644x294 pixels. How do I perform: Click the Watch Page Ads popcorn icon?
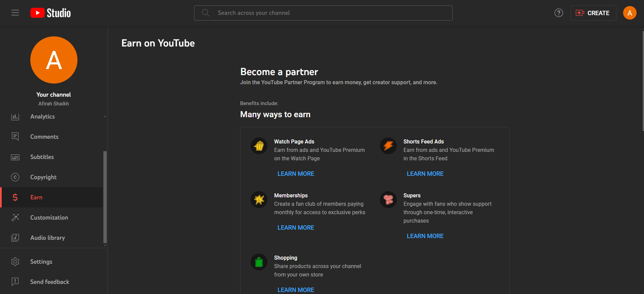coord(259,146)
